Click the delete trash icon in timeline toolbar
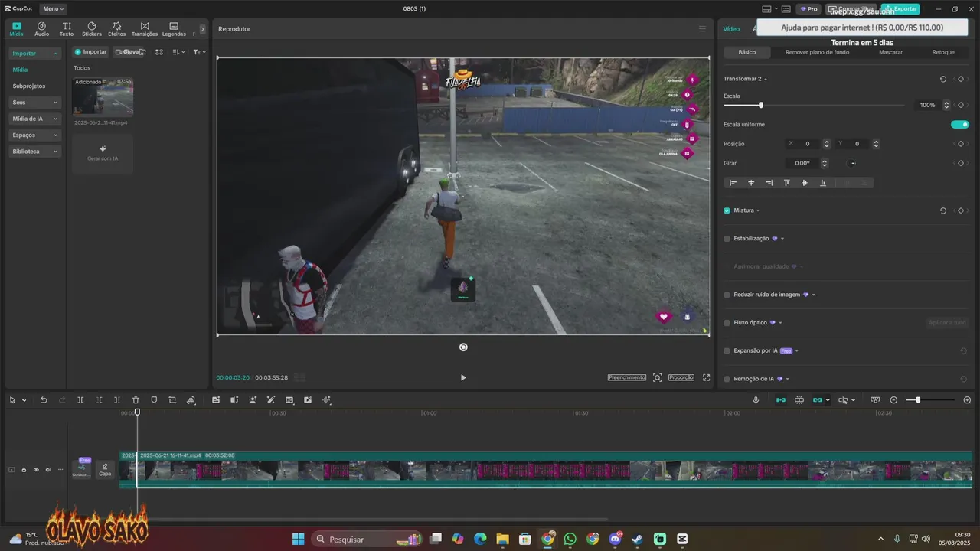The image size is (980, 551). [136, 400]
